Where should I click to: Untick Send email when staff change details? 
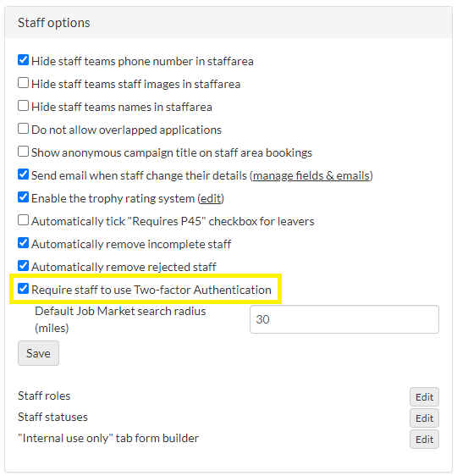coord(24,174)
